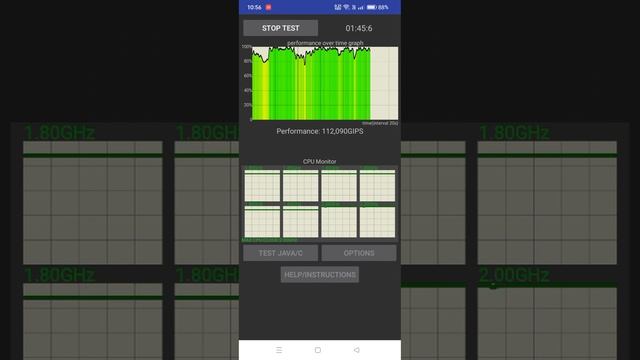Tap the first core graph in top CPU row

[x=262, y=185]
